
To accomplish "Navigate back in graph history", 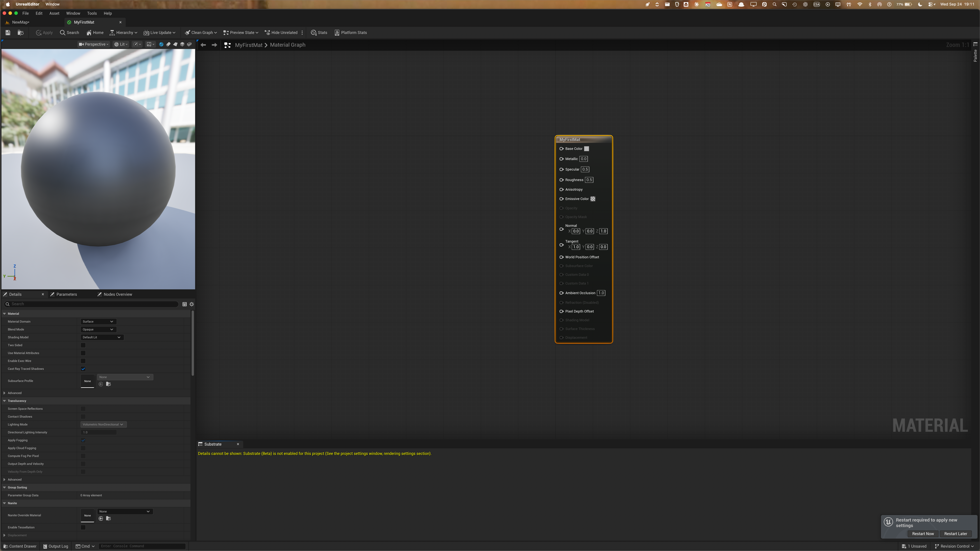I will pyautogui.click(x=203, y=45).
